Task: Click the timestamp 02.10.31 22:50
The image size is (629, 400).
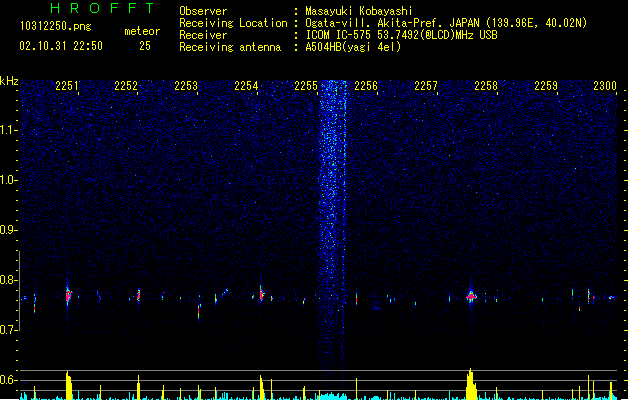Action: pos(61,46)
